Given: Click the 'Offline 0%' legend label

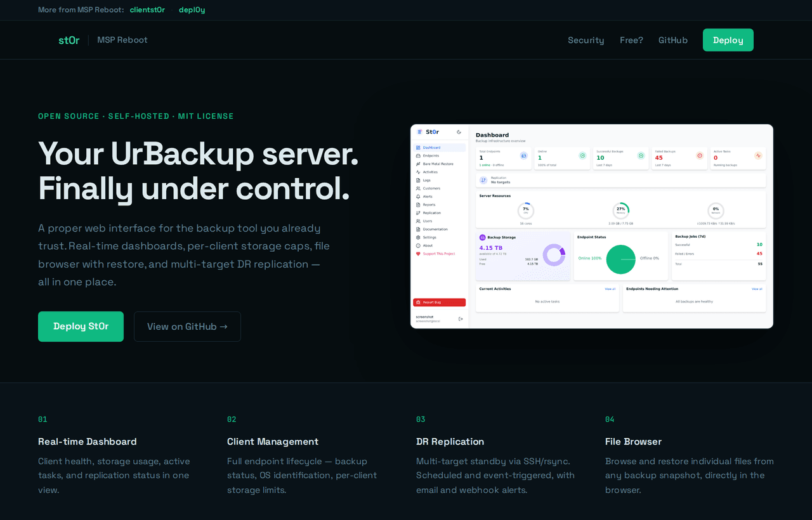Looking at the screenshot, I should click(x=650, y=258).
